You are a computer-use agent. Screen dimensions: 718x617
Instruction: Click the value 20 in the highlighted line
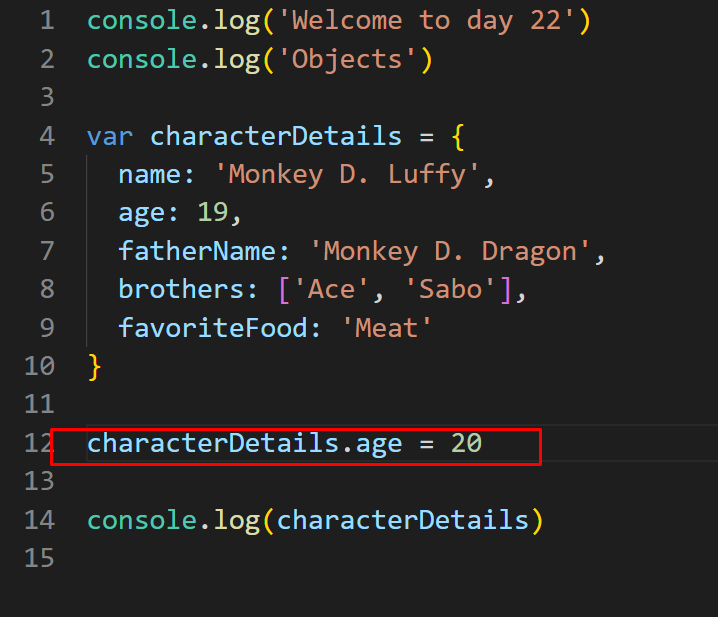(x=467, y=443)
